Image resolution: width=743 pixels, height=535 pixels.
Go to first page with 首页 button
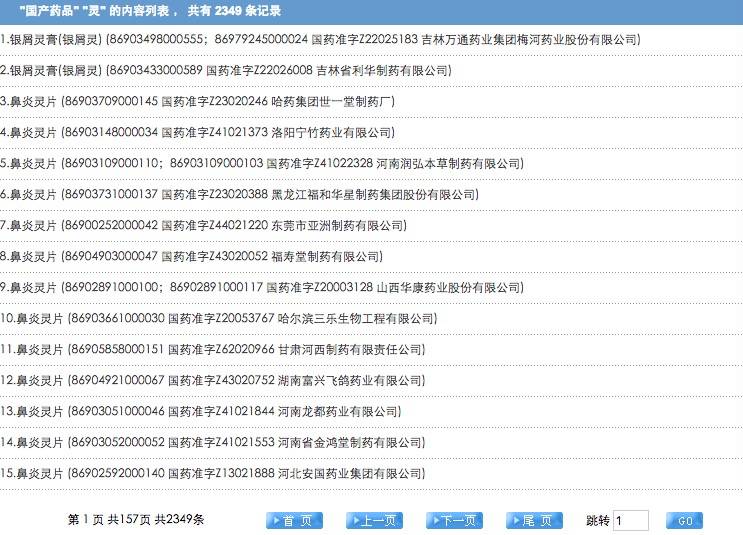click(x=294, y=520)
